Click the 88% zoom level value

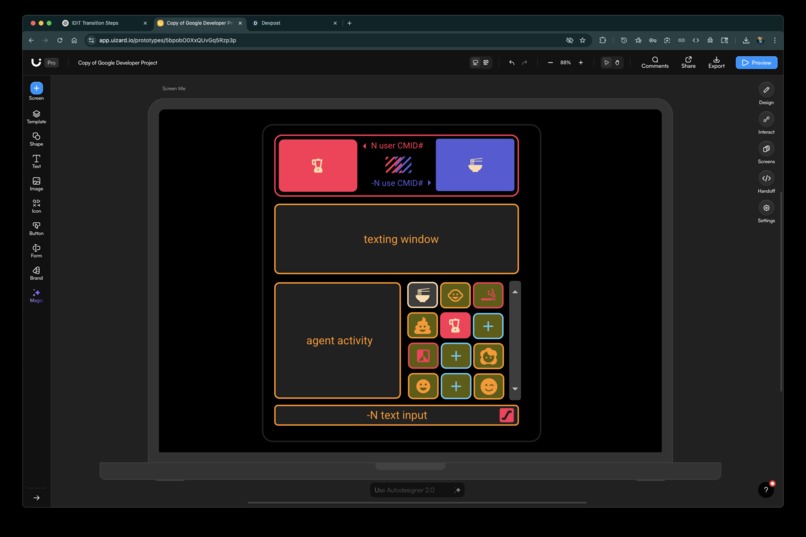click(565, 63)
